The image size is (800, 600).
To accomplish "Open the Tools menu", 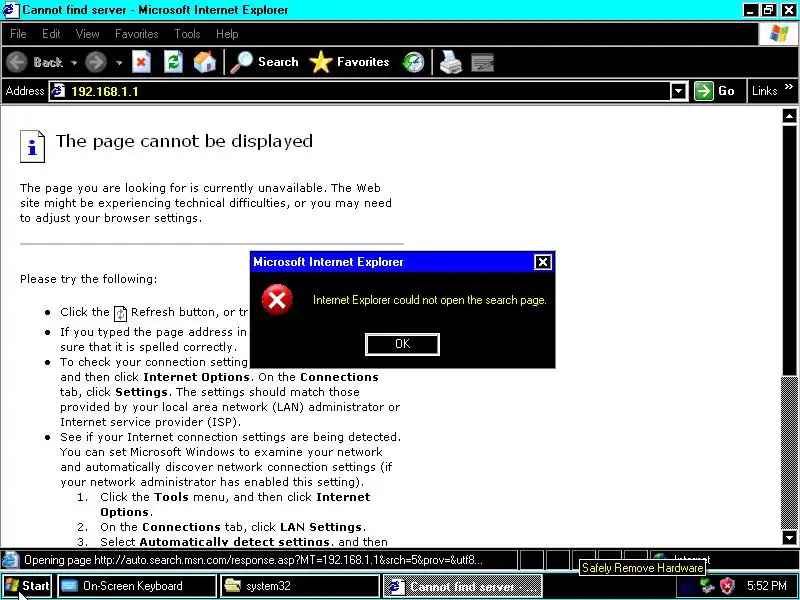I will 187,34.
